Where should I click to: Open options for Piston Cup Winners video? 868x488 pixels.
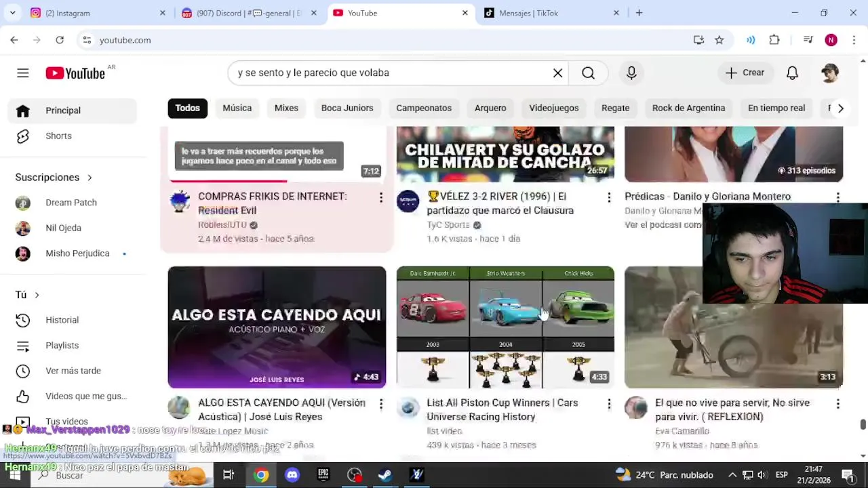[609, 404]
